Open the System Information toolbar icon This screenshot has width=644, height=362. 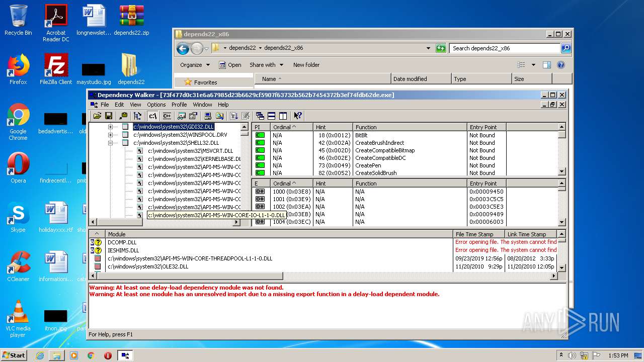(208, 116)
